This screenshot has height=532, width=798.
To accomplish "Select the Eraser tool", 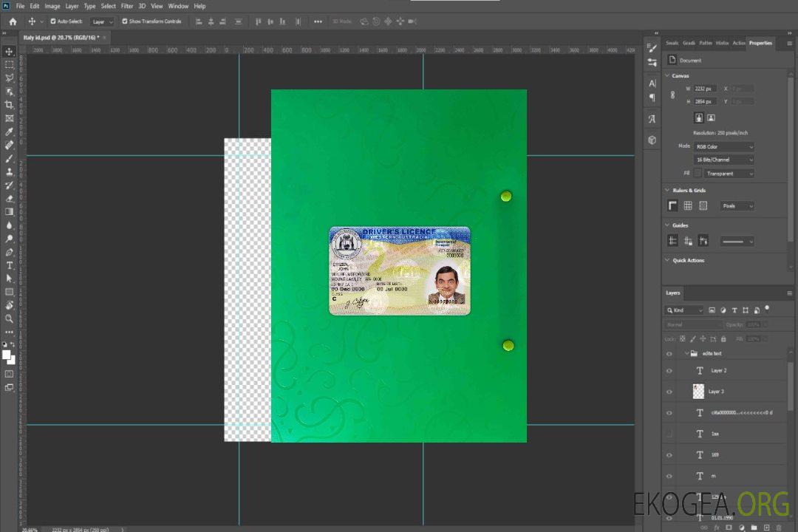I will pyautogui.click(x=9, y=199).
